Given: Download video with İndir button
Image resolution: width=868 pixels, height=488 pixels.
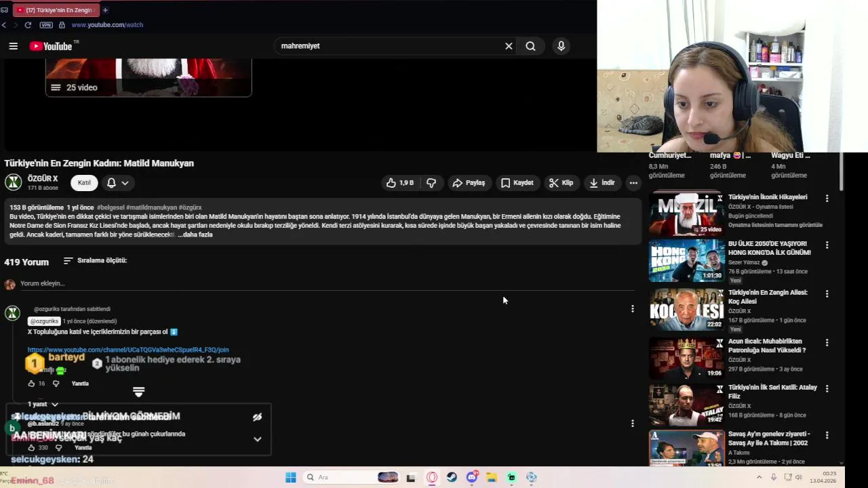Looking at the screenshot, I should [x=602, y=183].
